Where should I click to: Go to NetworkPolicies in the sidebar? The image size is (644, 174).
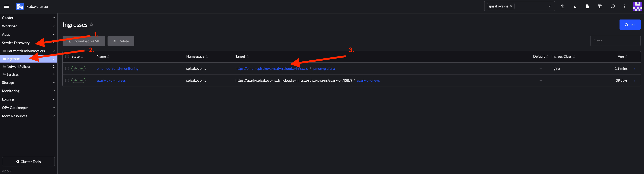point(18,66)
